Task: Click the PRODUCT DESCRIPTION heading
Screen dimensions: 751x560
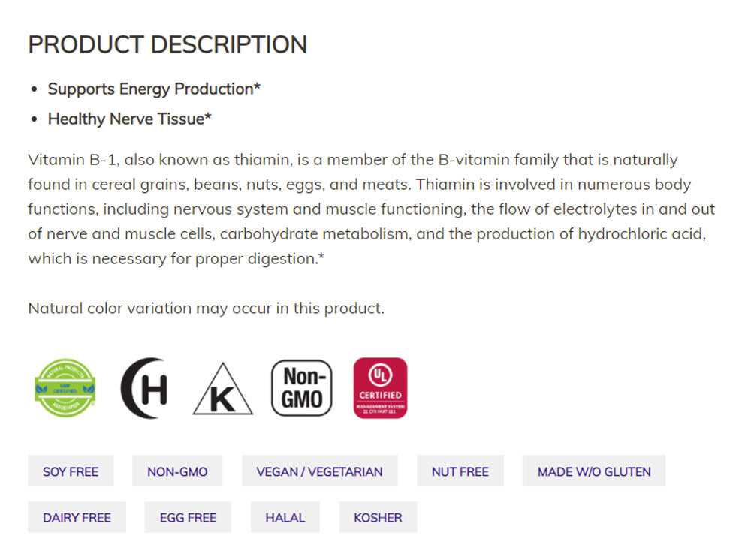Action: (167, 44)
